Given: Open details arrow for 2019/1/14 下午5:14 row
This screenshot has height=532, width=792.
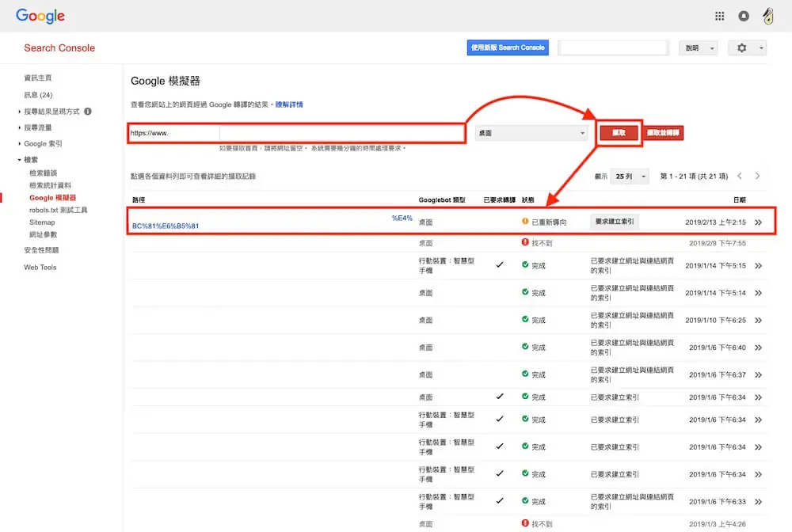Looking at the screenshot, I should tap(758, 293).
